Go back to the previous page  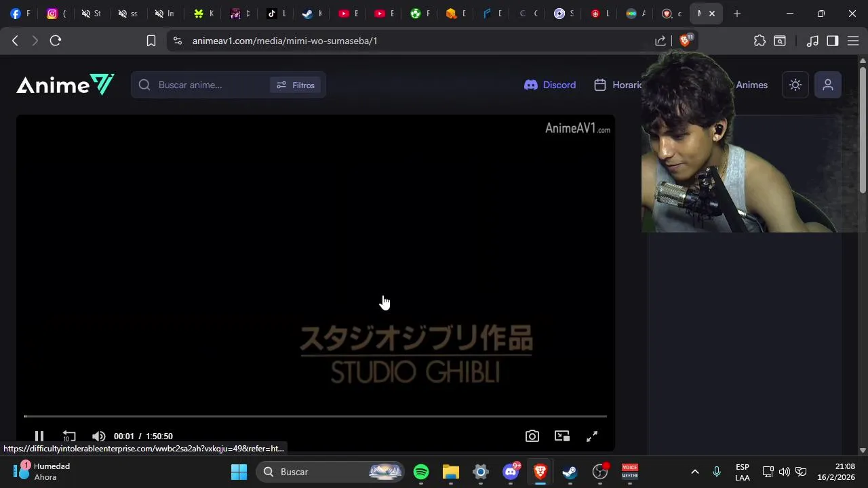15,41
